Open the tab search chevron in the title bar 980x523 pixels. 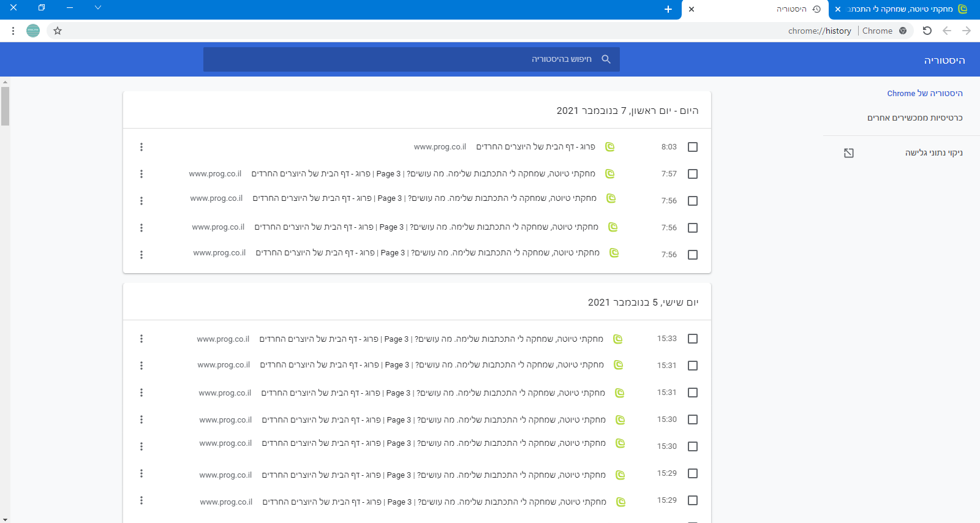(x=97, y=8)
